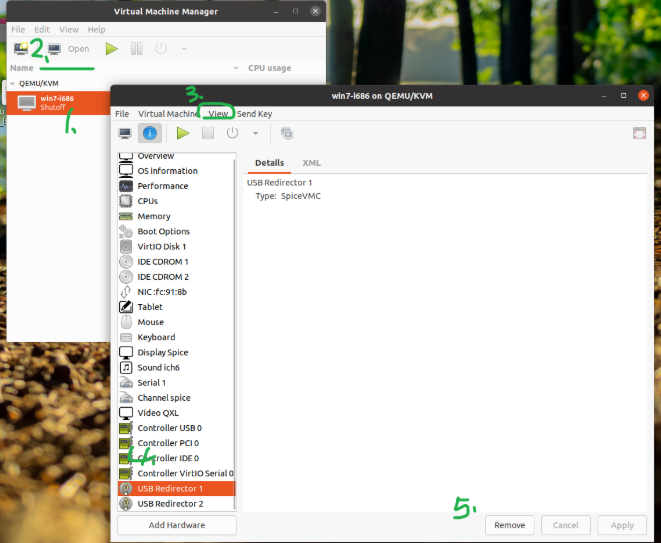Open the File menu in Virtual Machine Manager

18,30
